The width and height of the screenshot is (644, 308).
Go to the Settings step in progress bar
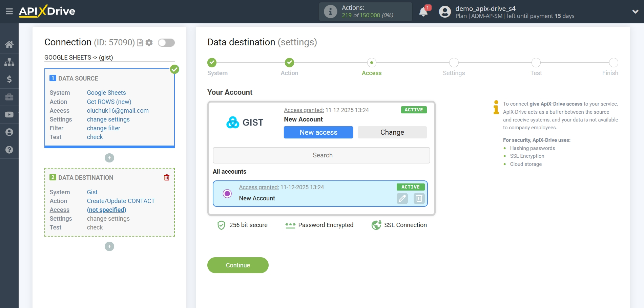point(454,63)
